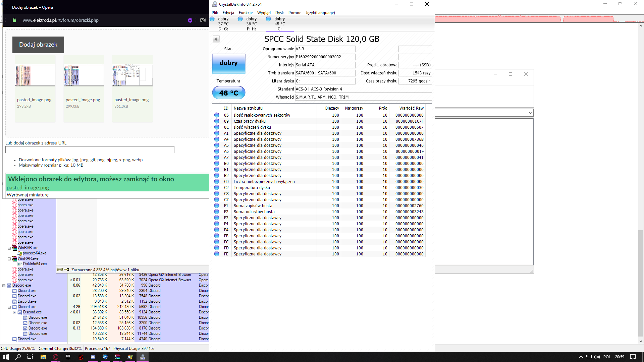Collapse WinRAR.exe parent of DiskInfo64.exe
This screenshot has height=362, width=644.
click(x=9, y=259)
